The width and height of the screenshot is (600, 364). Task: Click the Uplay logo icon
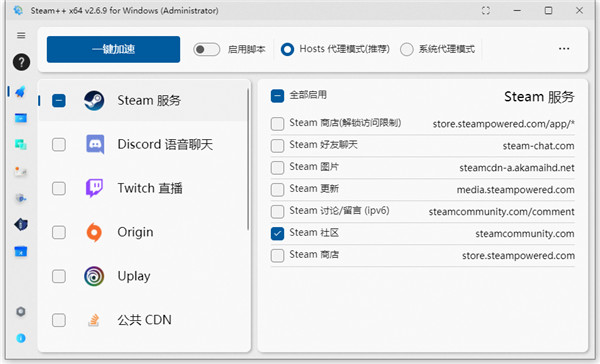[x=94, y=276]
